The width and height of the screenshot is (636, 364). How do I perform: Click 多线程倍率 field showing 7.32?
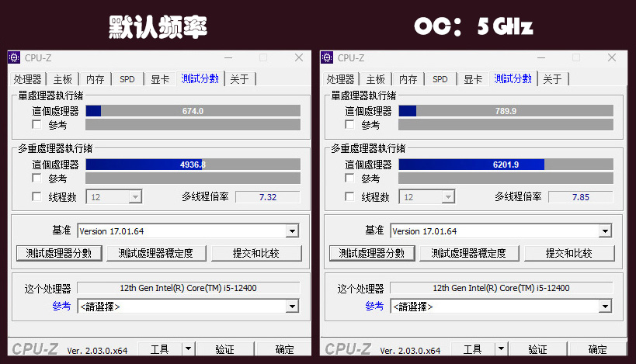click(268, 197)
